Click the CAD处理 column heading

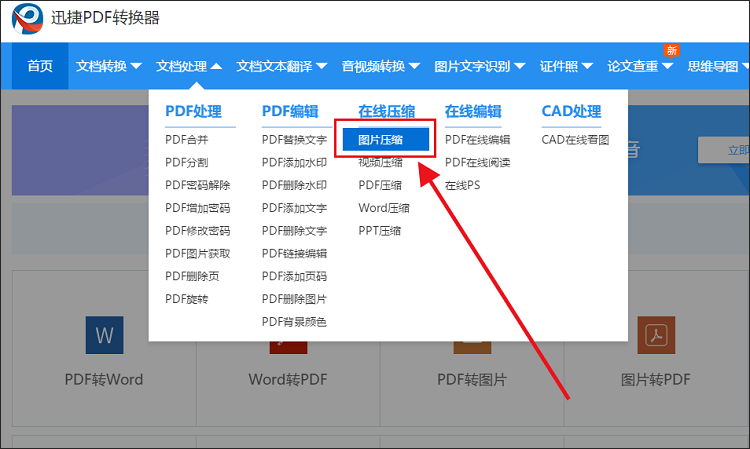(571, 111)
